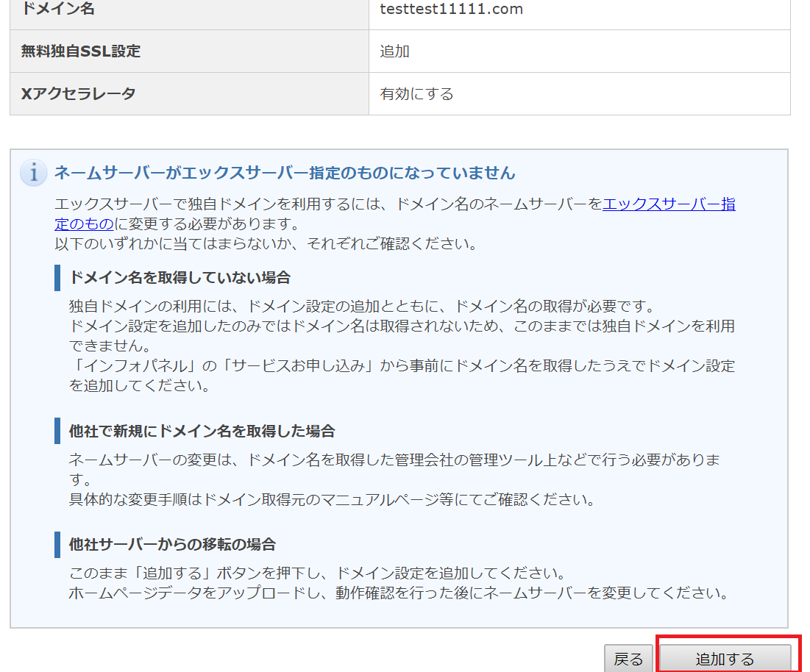Click blue bar beside 他社で新規にドメイン名を取得した場合
Viewport: 810px width, 672px height.
(x=57, y=431)
